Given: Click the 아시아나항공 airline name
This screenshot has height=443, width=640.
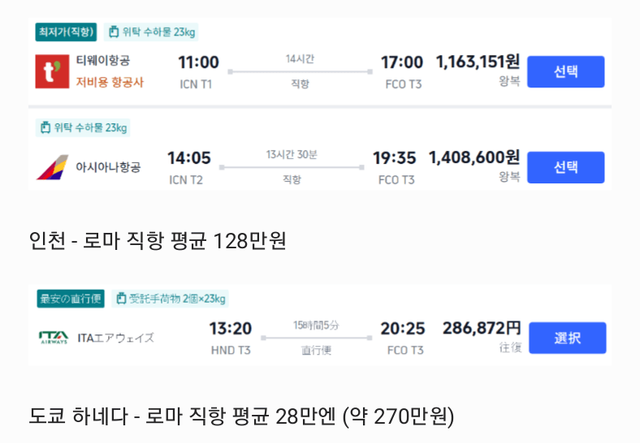Looking at the screenshot, I should coord(109,167).
